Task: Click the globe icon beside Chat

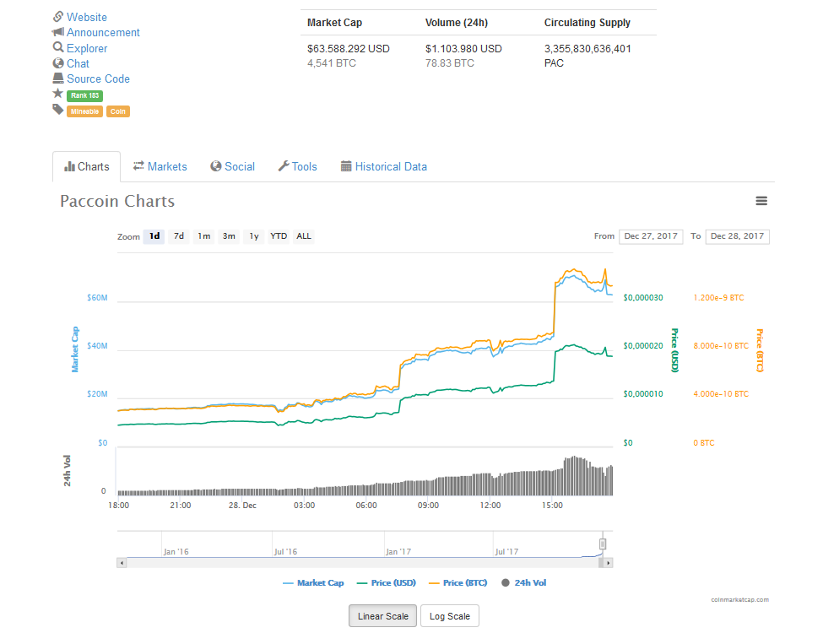Action: tap(58, 63)
